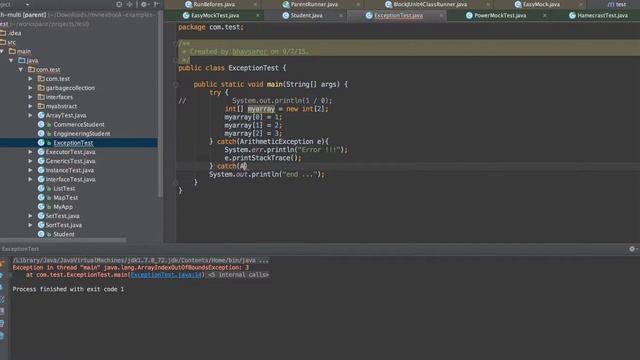
Task: Click the EnggineeringStudent class icon
Action: pyautogui.click(x=41, y=133)
